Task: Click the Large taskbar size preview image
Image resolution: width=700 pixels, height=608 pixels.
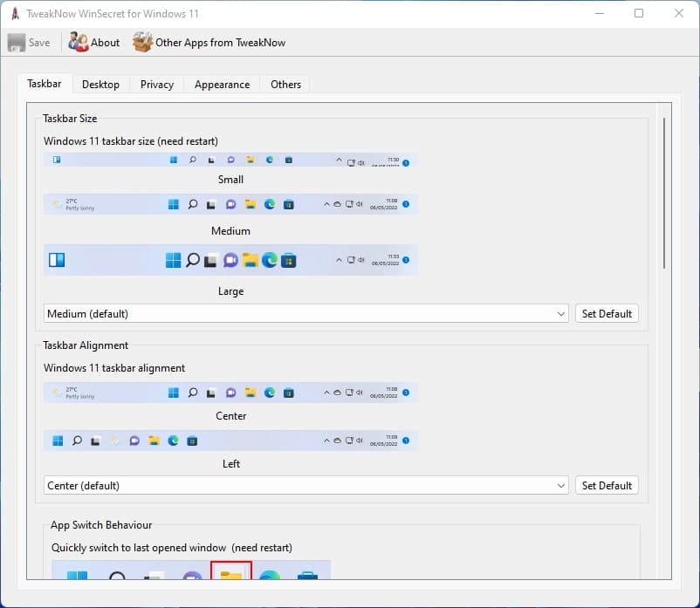Action: click(230, 260)
